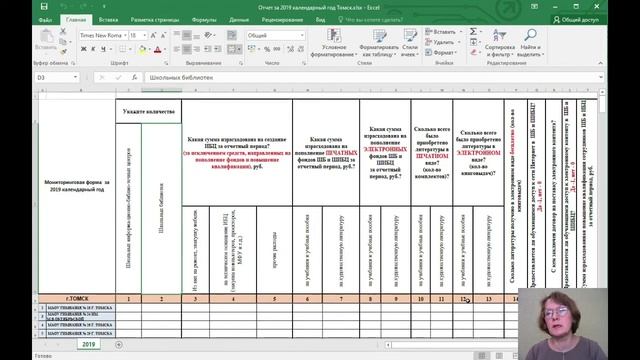The width and height of the screenshot is (640, 360).
Task: Switch to the Формулы ribbon tab
Action: [x=204, y=20]
